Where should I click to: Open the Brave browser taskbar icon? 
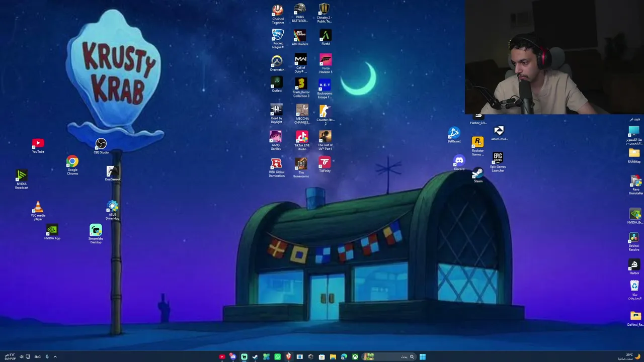(x=288, y=357)
